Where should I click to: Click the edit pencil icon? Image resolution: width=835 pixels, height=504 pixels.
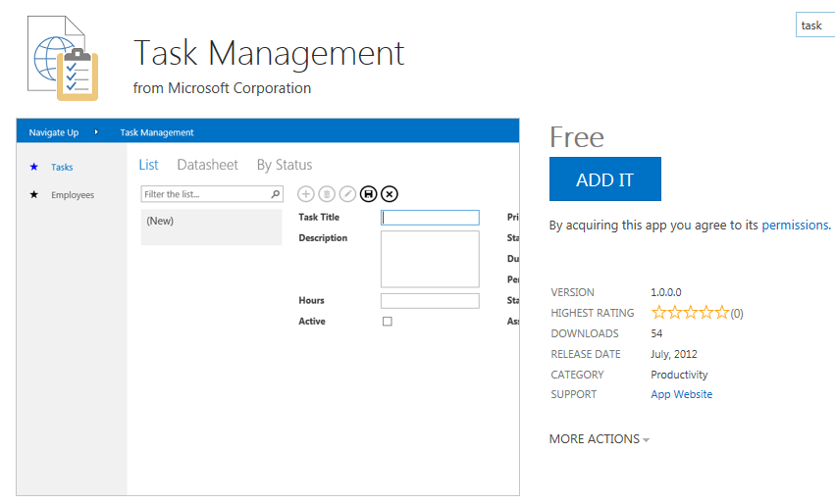347,194
